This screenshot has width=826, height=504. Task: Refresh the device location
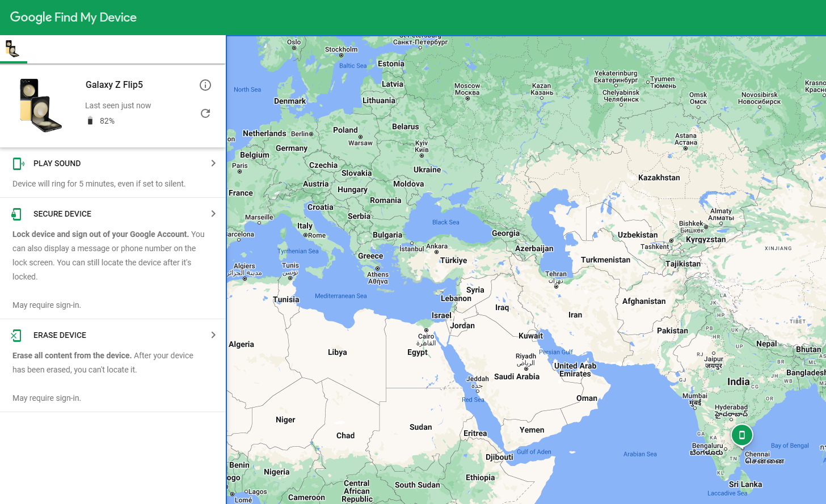[x=205, y=113]
